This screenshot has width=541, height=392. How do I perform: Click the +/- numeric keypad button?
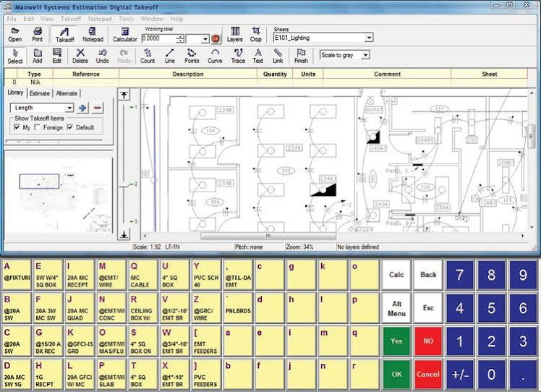[459, 375]
